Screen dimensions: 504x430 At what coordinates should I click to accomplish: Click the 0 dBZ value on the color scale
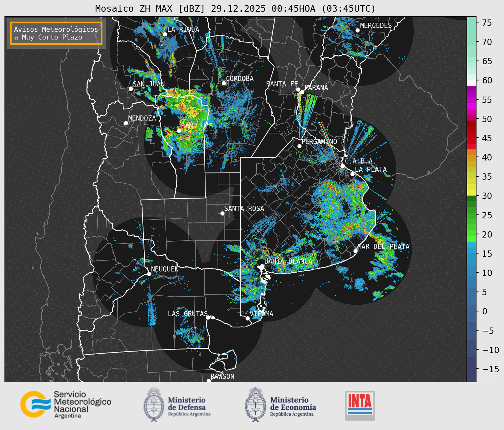pyautogui.click(x=485, y=311)
